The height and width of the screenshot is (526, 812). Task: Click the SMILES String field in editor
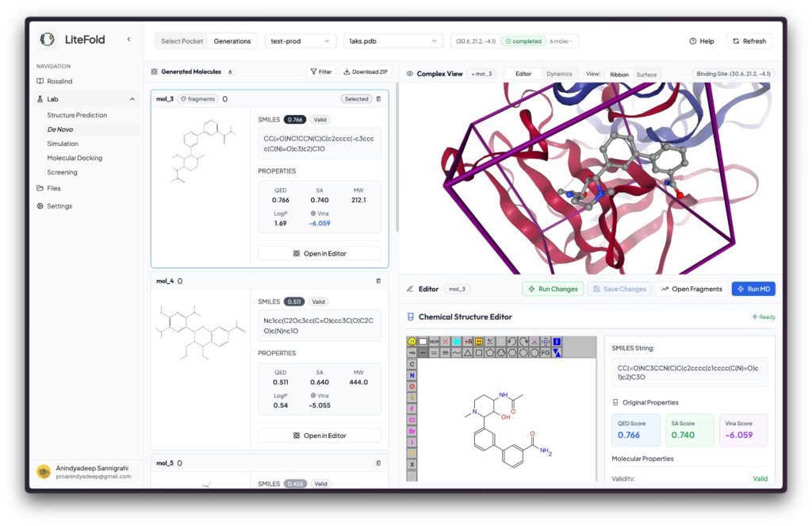pos(688,372)
